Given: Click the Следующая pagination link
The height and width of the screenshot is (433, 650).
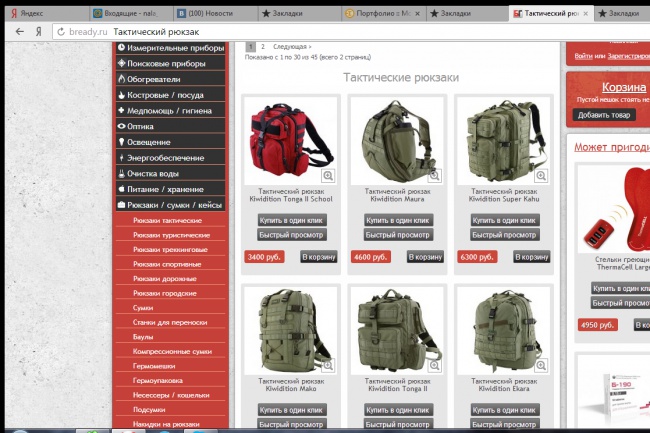Looking at the screenshot, I should coord(292,46).
